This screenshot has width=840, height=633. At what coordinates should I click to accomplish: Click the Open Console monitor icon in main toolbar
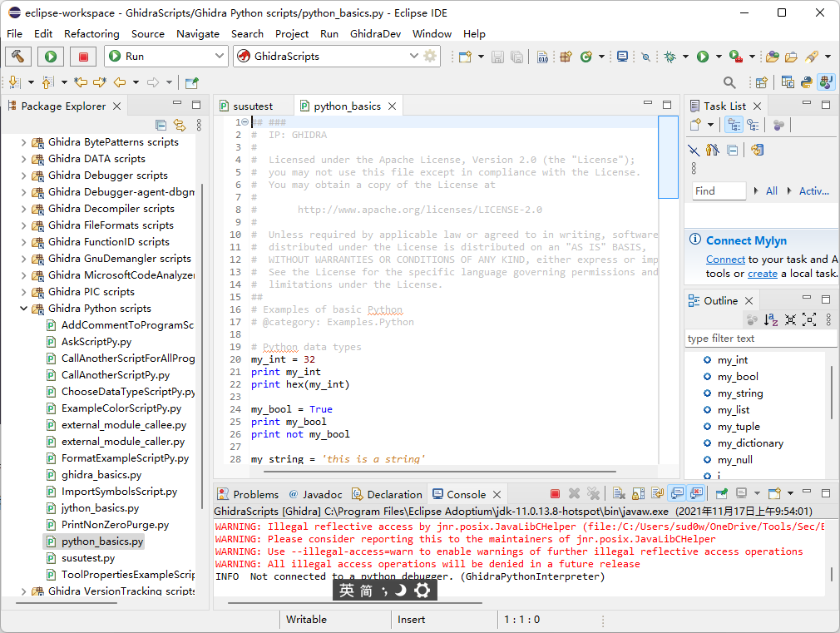[622, 57]
